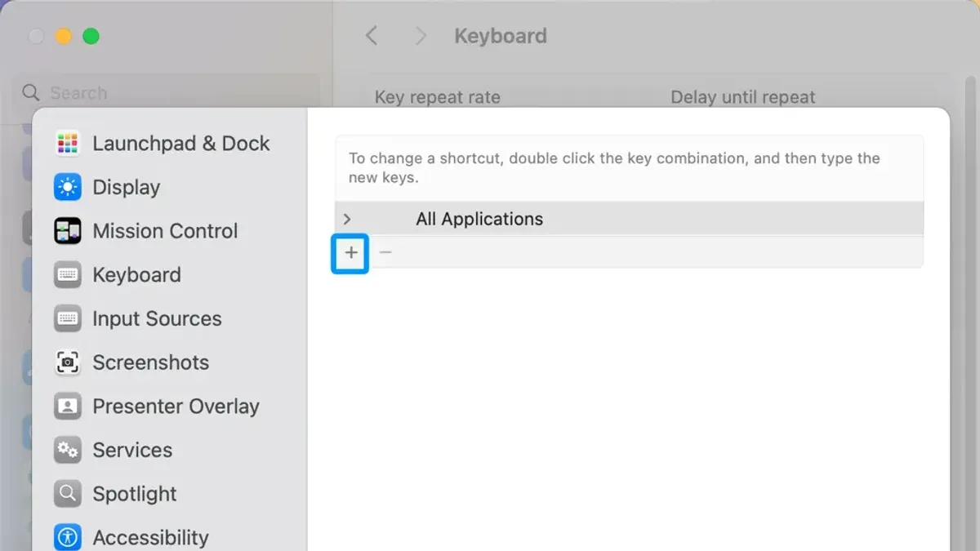Viewport: 980px width, 551px height.
Task: Click the Launchpad & Dock icon
Action: [x=68, y=144]
